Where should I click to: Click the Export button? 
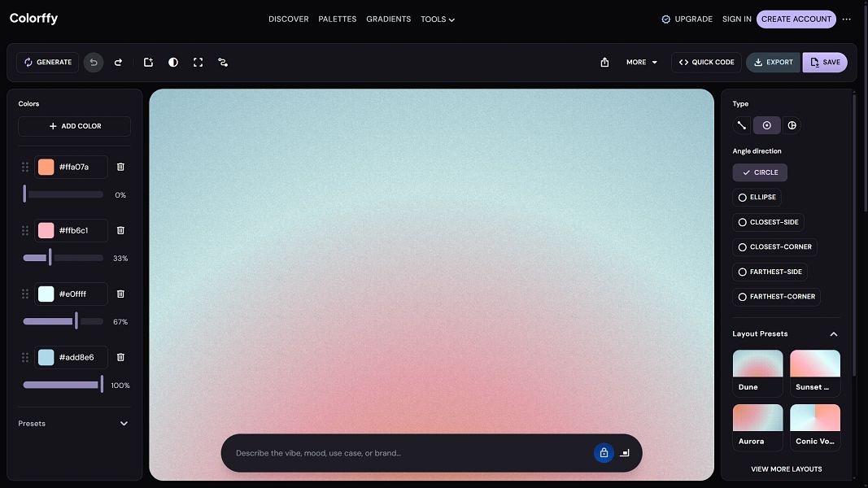[774, 63]
